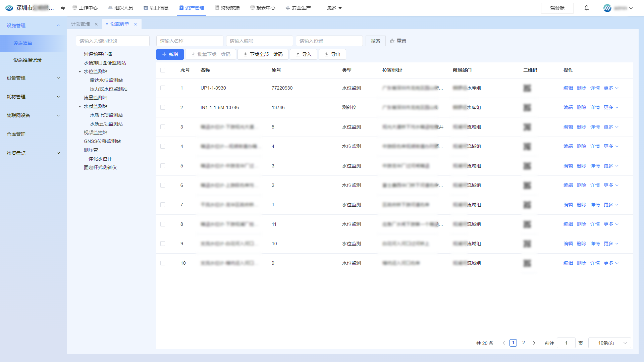Focus the 请输入名称 search field

pyautogui.click(x=190, y=41)
